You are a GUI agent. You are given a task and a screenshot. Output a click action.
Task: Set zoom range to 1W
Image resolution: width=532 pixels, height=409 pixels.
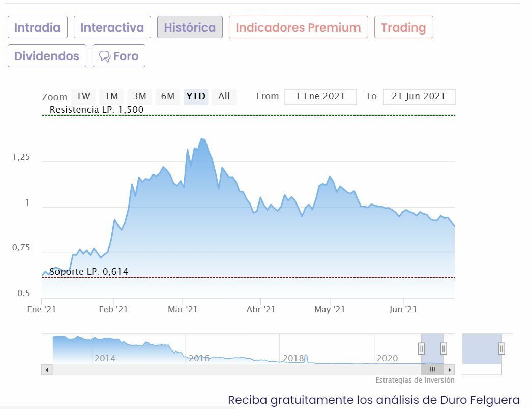(83, 96)
